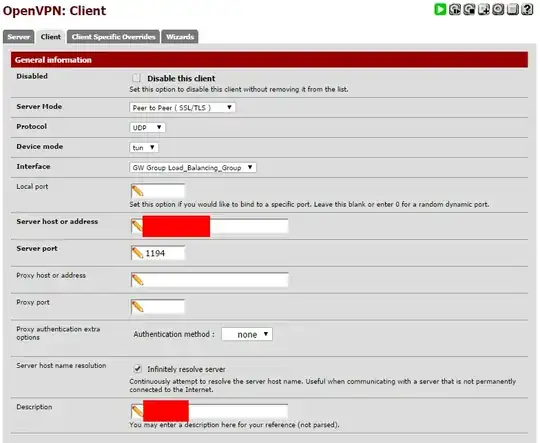Click the restart service icon
Viewport: 540px width, 443px height.
point(455,9)
